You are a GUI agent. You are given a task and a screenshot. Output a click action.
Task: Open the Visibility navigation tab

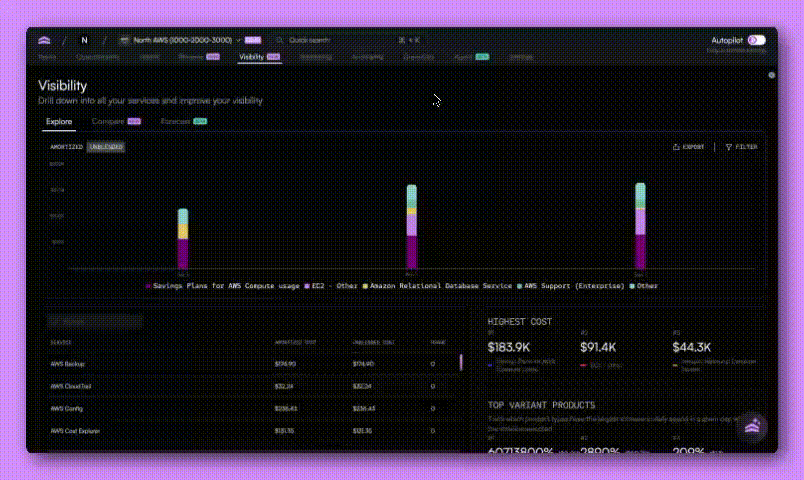259,57
